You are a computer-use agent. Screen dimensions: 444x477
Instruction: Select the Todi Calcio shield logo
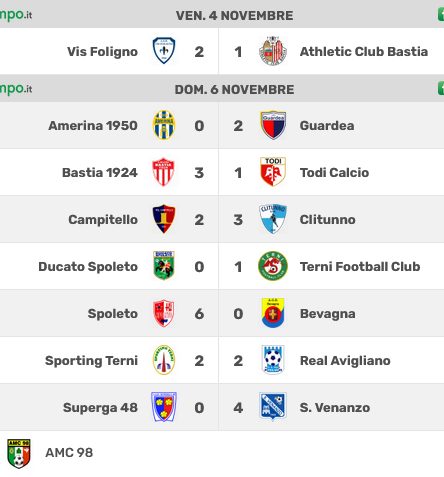click(273, 172)
